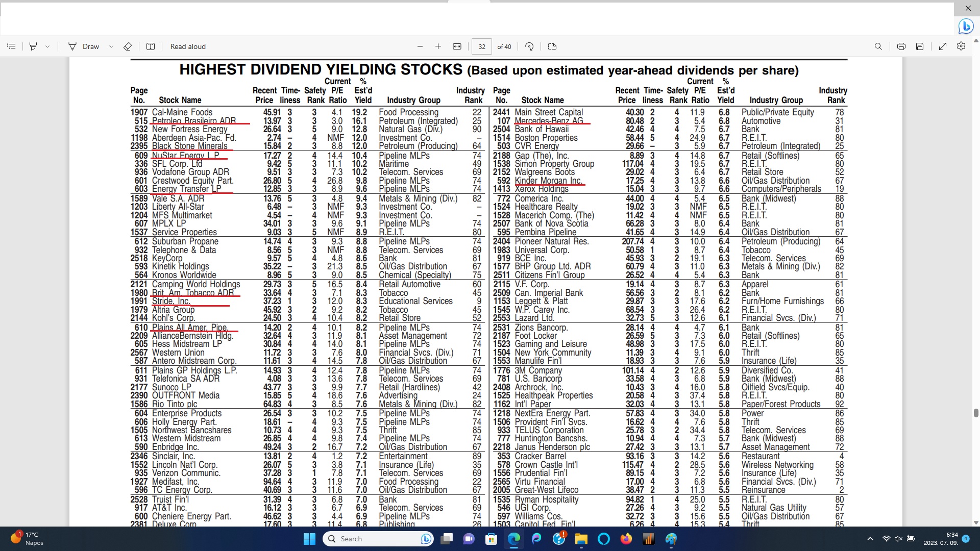Viewport: 980px width, 551px height.
Task: Click the Cal-Maine Foods stock name
Action: coord(182,112)
